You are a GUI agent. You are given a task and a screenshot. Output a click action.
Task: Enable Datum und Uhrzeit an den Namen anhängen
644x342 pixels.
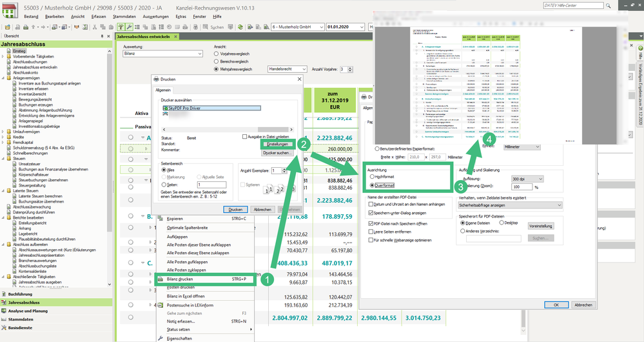click(371, 205)
